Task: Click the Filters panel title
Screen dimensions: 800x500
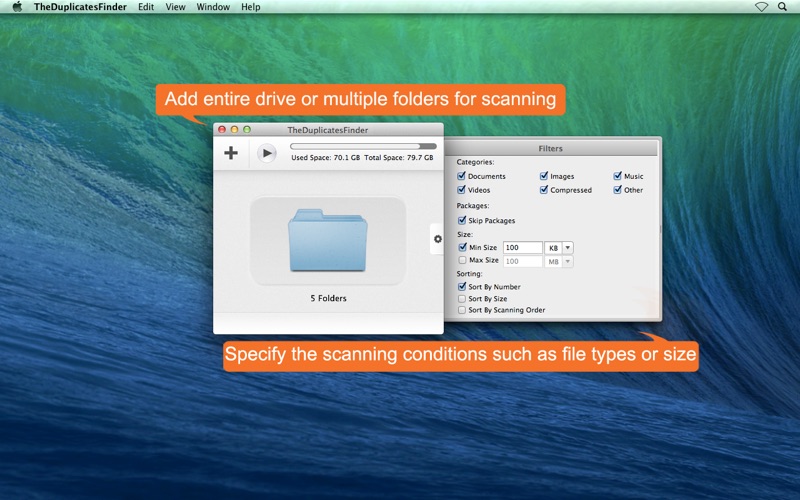Action: (551, 148)
